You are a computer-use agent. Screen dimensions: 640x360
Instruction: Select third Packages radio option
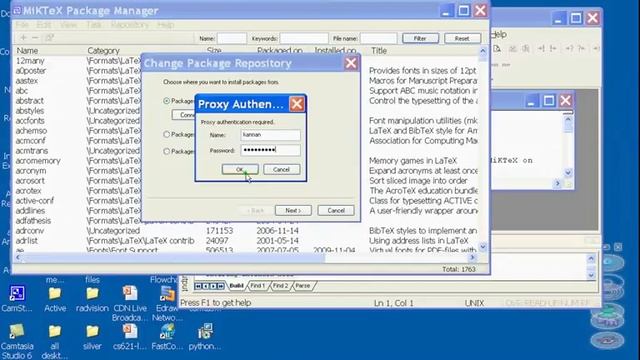pos(167,151)
